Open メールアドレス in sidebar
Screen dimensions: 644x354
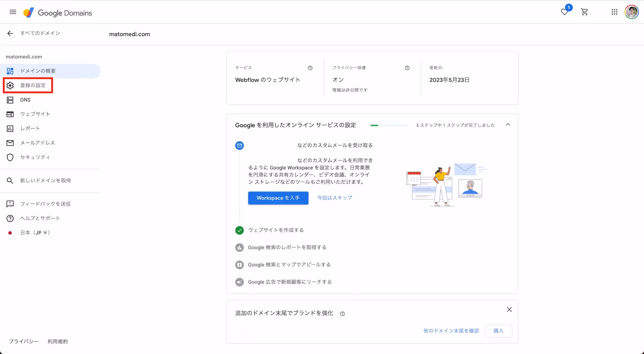coord(50,143)
